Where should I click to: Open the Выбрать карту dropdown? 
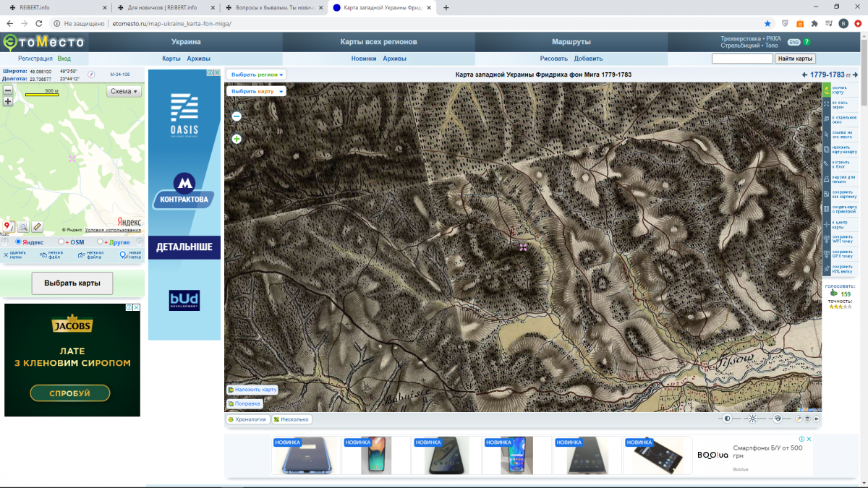pyautogui.click(x=256, y=92)
